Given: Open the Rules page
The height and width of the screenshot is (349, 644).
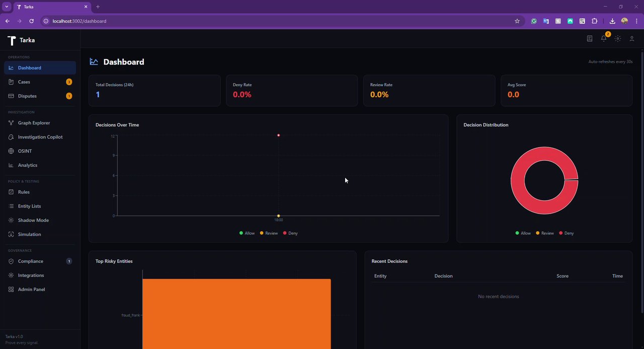Looking at the screenshot, I should [40, 192].
